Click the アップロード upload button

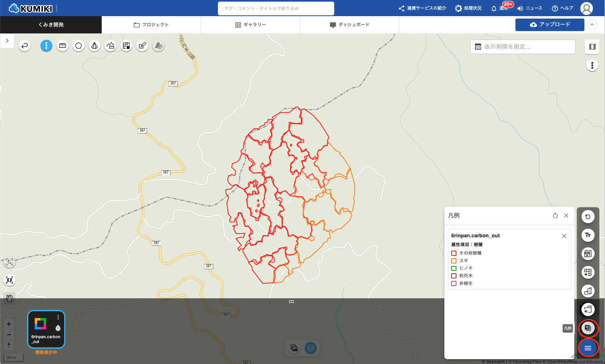click(549, 25)
